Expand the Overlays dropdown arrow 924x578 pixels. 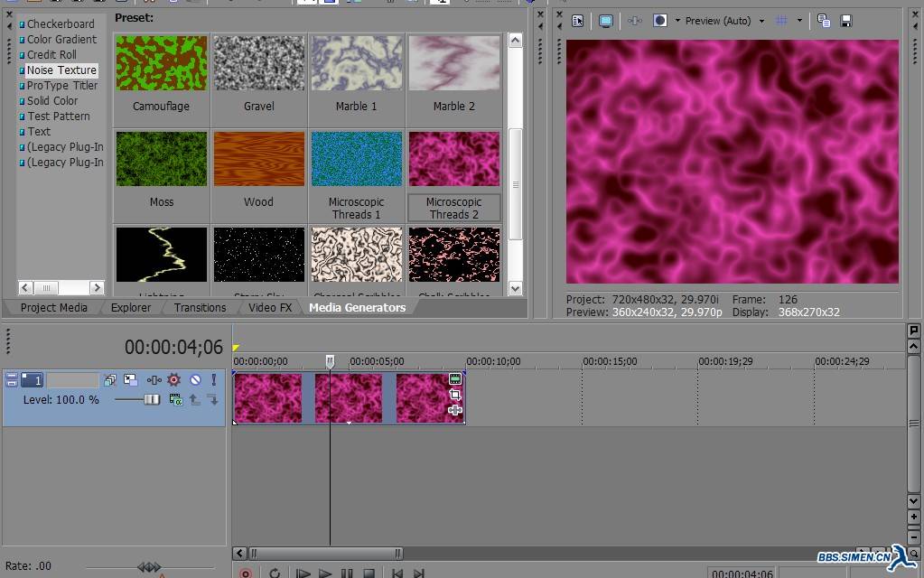pos(799,21)
